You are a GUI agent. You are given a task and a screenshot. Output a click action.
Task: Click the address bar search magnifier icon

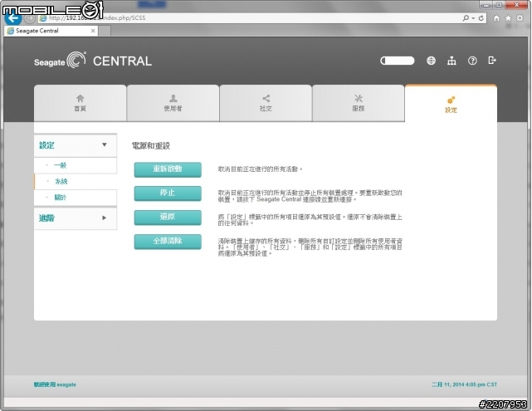[x=466, y=18]
